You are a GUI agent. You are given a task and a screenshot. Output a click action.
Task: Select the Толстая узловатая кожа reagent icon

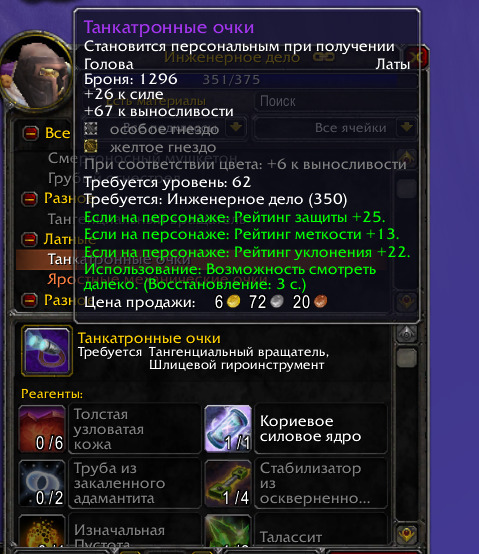(42, 429)
